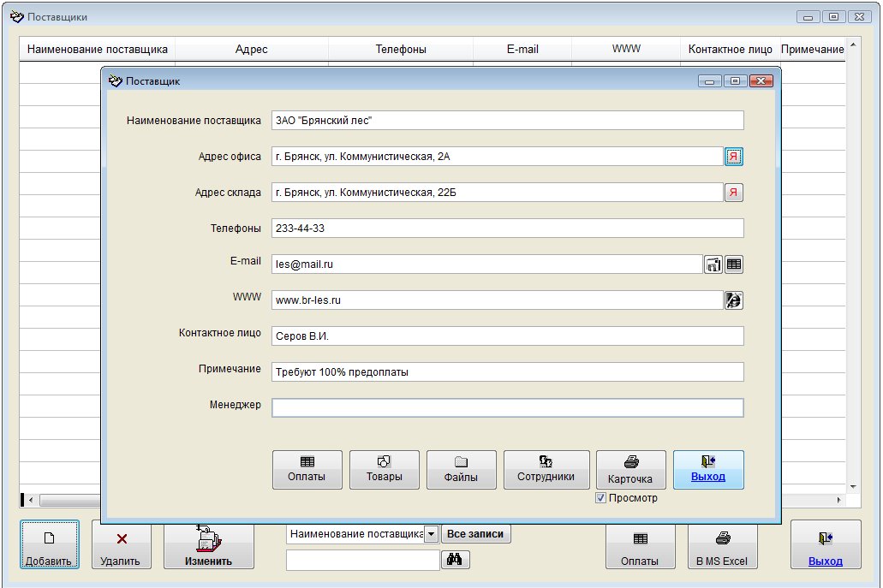Edit the WWW field
Viewport: 883px width, 588px height.
(x=498, y=300)
